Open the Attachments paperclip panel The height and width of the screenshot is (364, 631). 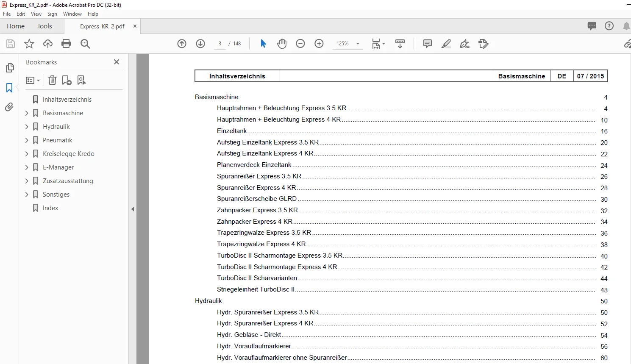click(9, 107)
